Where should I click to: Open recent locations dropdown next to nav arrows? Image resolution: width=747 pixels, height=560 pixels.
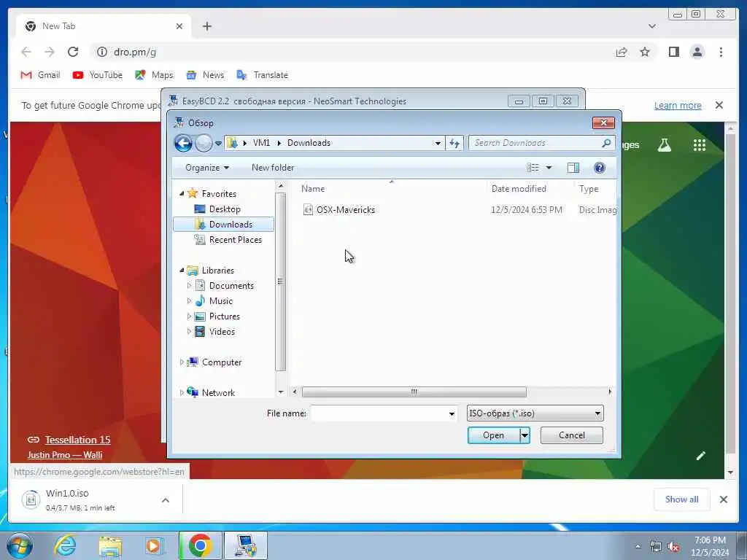(x=218, y=143)
